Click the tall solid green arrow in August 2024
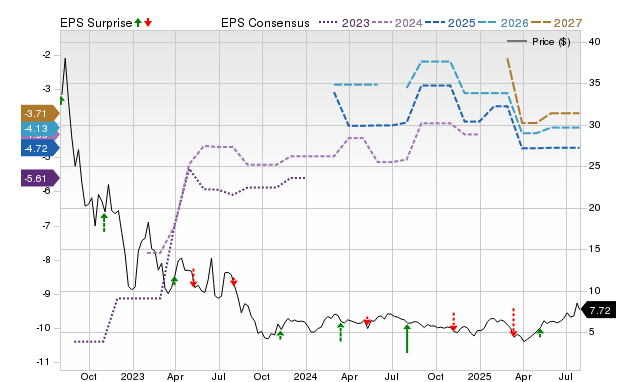The height and width of the screenshot is (382, 640). click(407, 338)
